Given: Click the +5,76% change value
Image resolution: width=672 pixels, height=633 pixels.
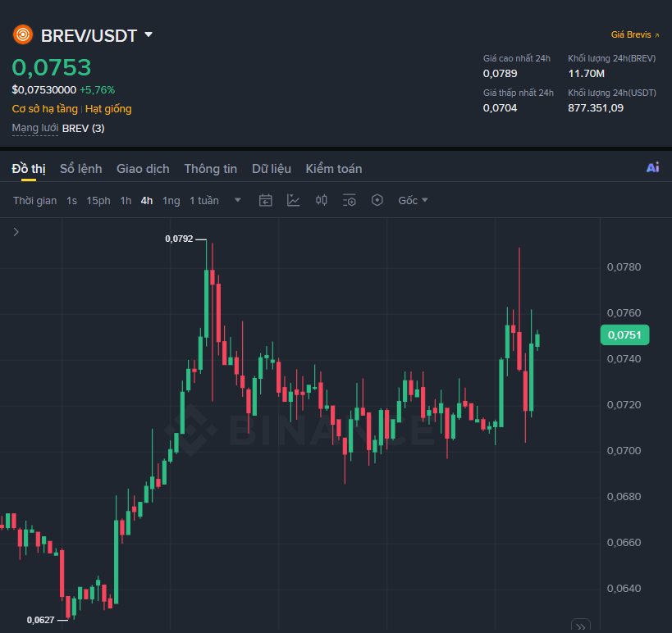Looking at the screenshot, I should [98, 90].
